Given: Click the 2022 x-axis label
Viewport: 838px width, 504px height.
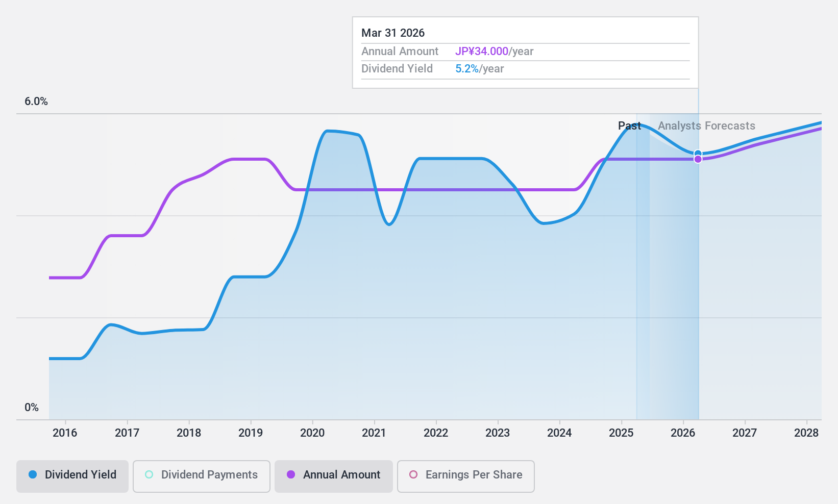Looking at the screenshot, I should pyautogui.click(x=436, y=433).
